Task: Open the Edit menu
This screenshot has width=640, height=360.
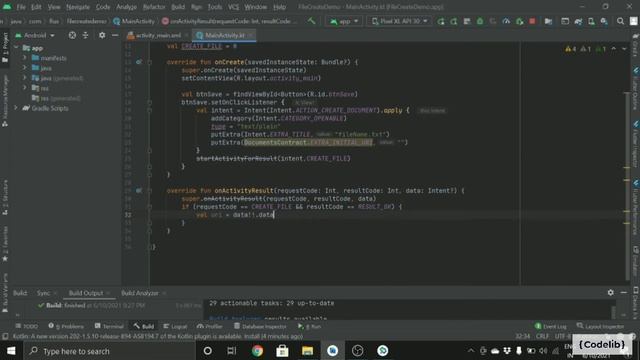Action: click(36, 7)
